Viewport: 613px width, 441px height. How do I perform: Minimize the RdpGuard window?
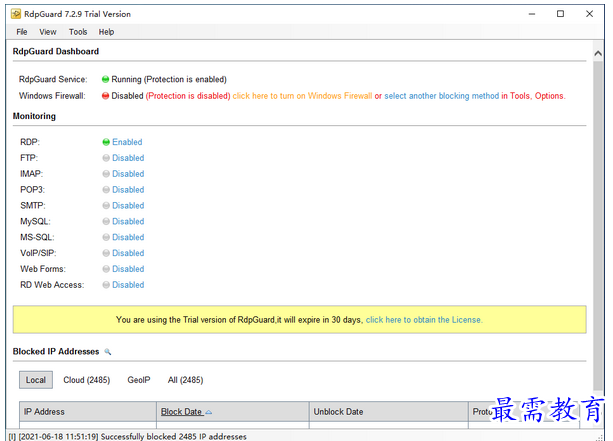tap(532, 14)
